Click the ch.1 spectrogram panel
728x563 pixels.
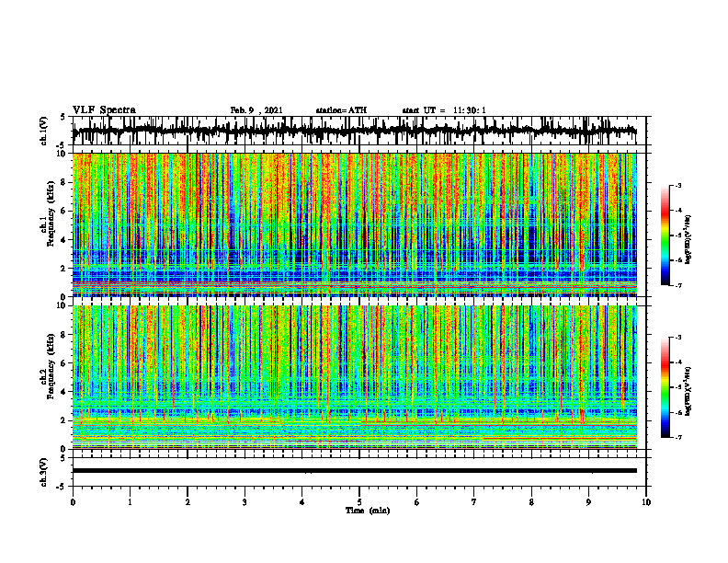tap(354, 224)
